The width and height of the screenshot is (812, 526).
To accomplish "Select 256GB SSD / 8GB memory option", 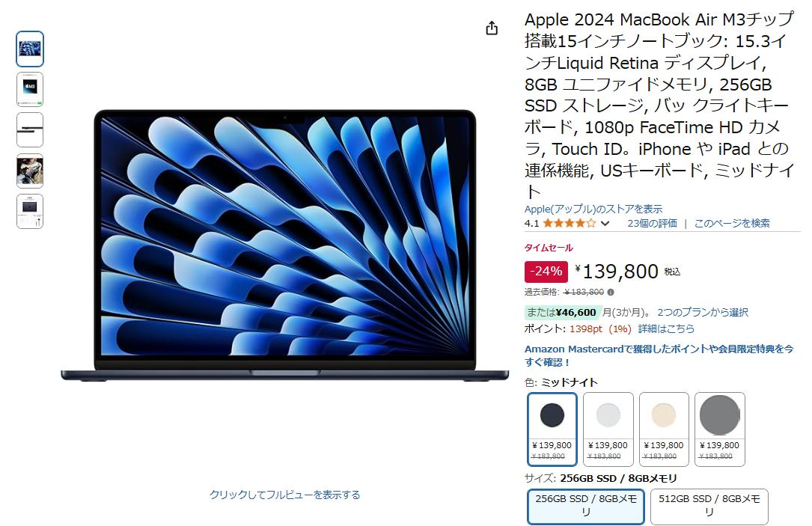I will point(586,507).
